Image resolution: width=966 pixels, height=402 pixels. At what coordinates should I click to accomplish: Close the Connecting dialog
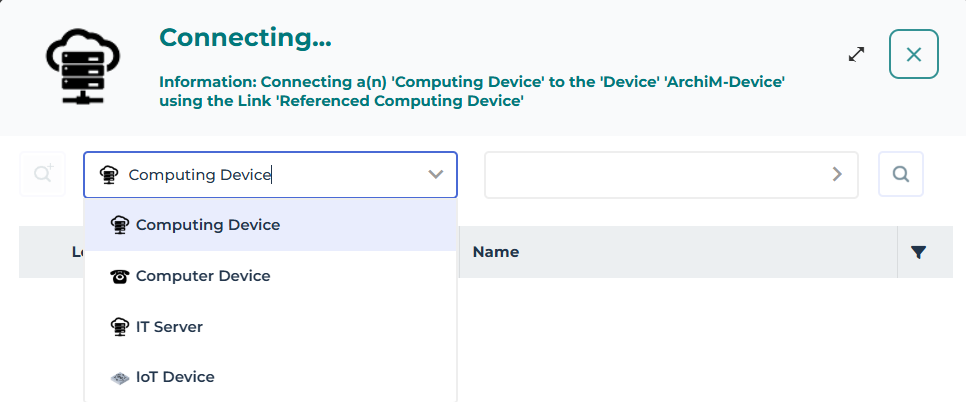pos(913,54)
